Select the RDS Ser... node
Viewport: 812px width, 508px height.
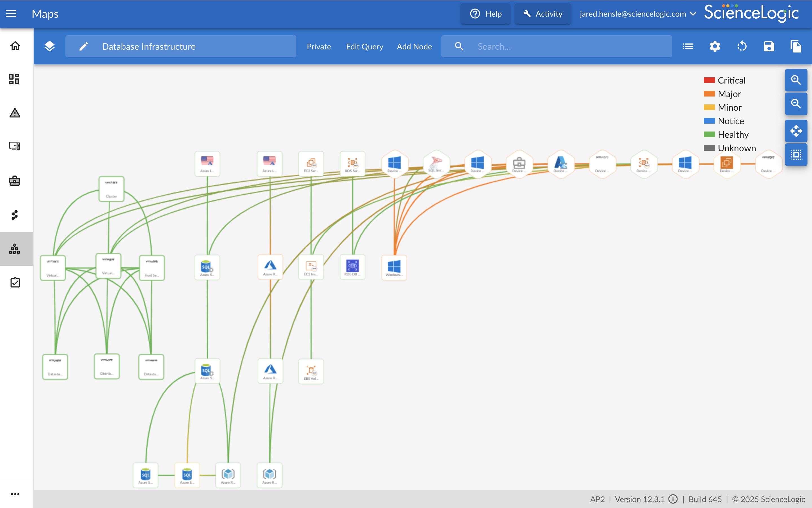pyautogui.click(x=352, y=164)
